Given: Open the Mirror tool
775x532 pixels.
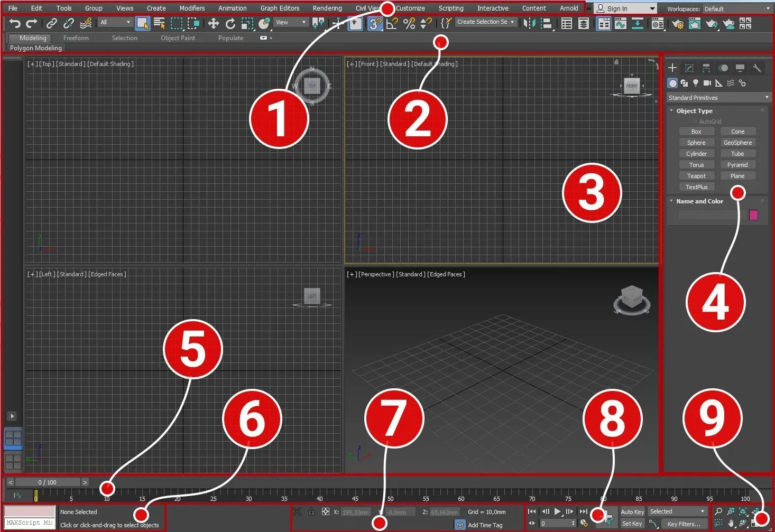Looking at the screenshot, I should [x=529, y=23].
